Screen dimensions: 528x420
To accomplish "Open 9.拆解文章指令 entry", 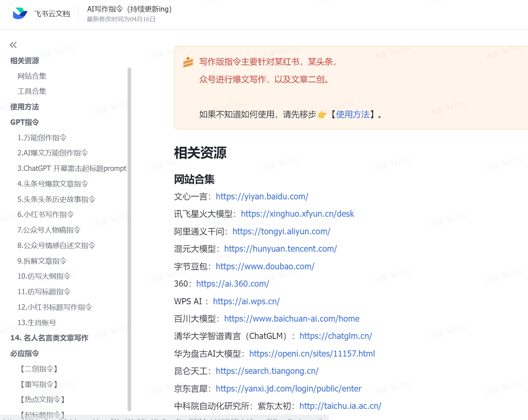I will tap(42, 261).
